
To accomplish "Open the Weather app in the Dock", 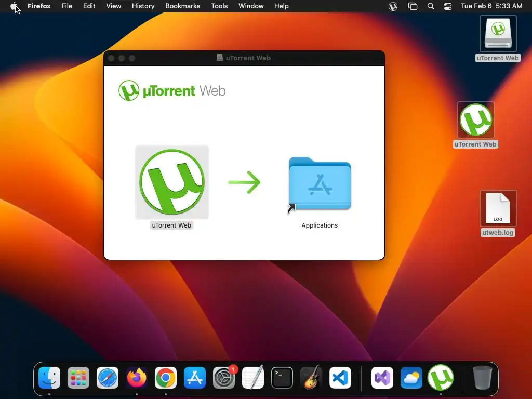I will (x=411, y=378).
